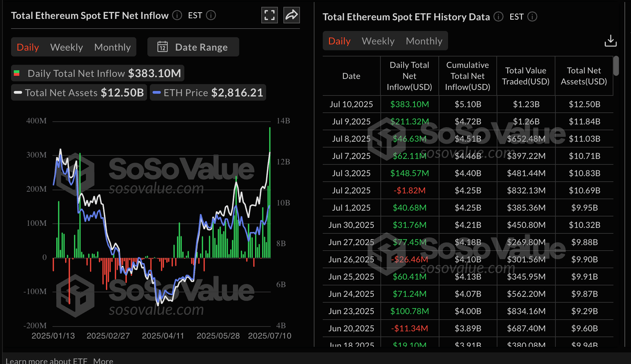
Task: Click the share arrow icon
Action: tap(291, 16)
